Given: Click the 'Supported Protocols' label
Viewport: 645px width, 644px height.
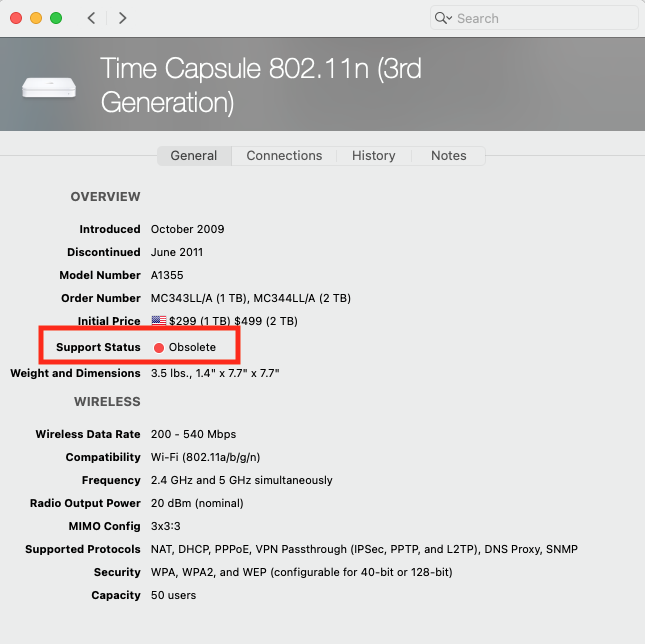Looking at the screenshot, I should [x=83, y=549].
